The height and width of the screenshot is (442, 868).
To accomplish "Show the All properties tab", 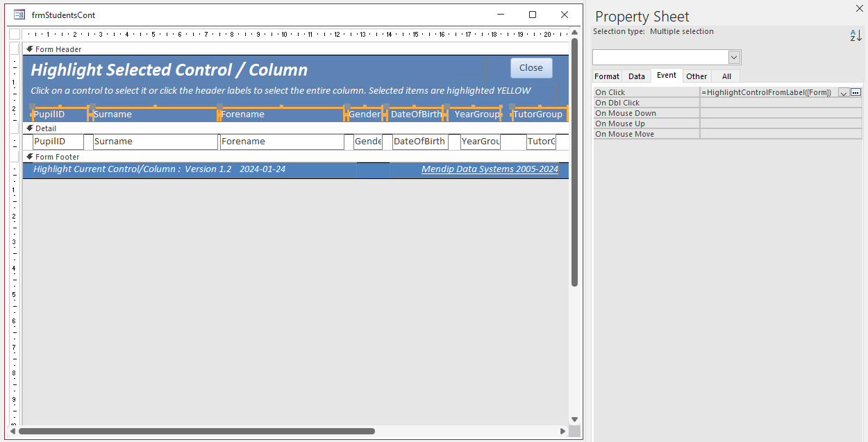I will (726, 76).
